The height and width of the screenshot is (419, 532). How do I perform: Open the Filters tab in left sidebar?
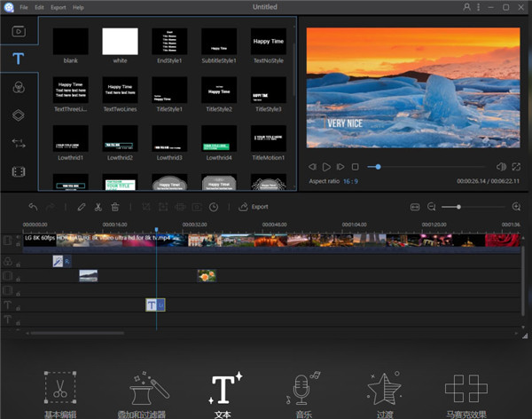coord(18,87)
